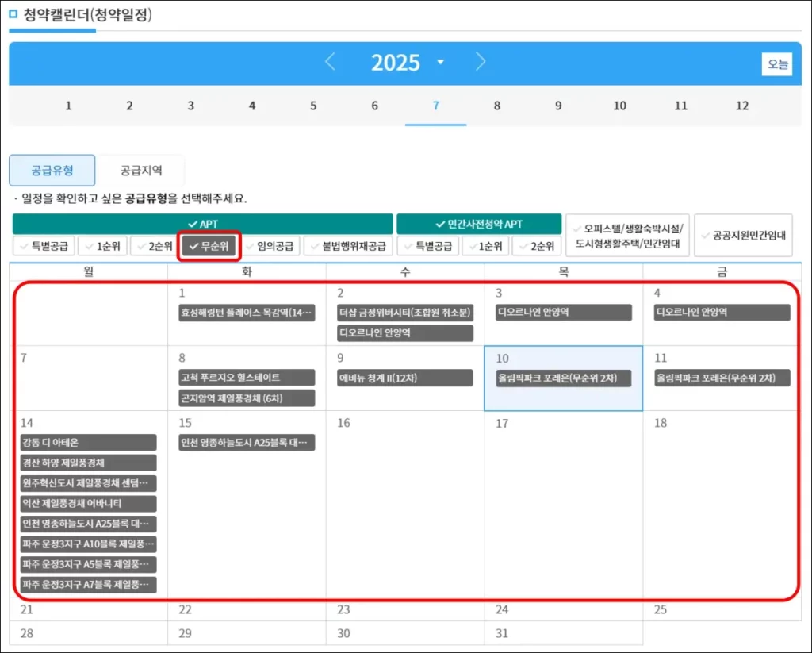
Task: Open 원주혁신도시 제일풍경채 event
Action: click(x=89, y=483)
